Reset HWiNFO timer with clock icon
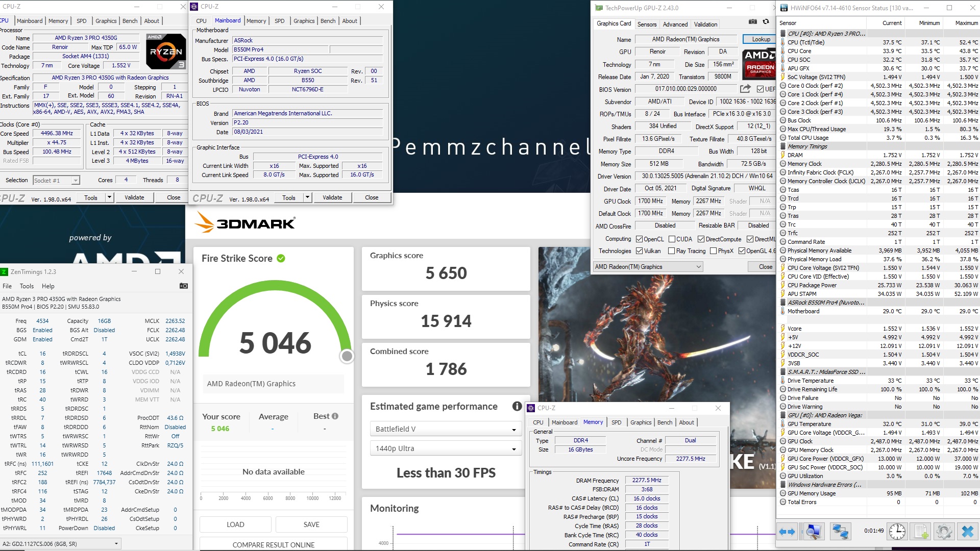The height and width of the screenshot is (551, 980). point(897,531)
